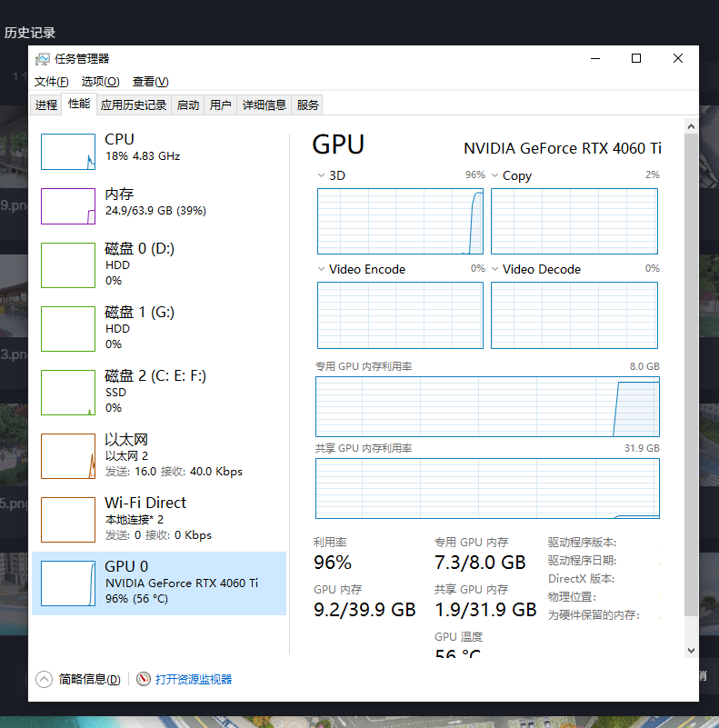
Task: Open the Copy engine selector dropdown
Action: (x=495, y=175)
